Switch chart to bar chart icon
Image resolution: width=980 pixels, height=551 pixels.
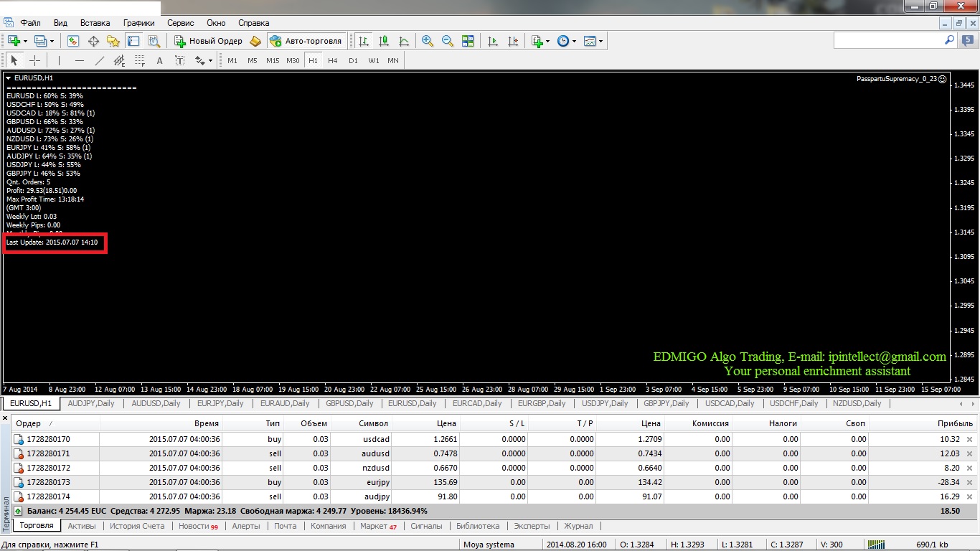tap(364, 41)
